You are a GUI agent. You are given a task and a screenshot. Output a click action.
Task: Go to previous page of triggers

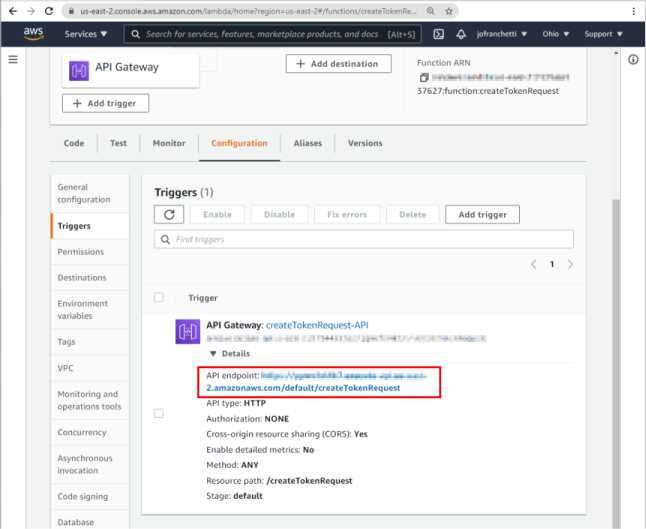point(534,264)
